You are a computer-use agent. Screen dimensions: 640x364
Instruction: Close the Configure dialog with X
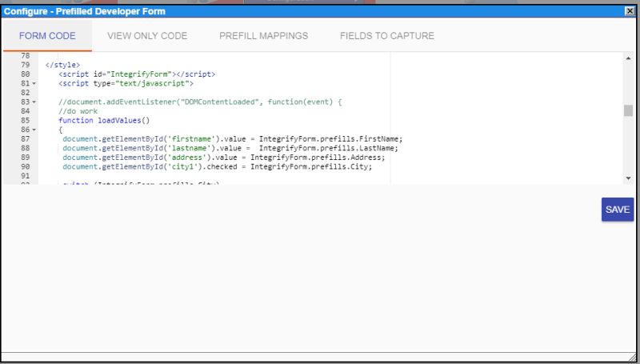point(630,11)
